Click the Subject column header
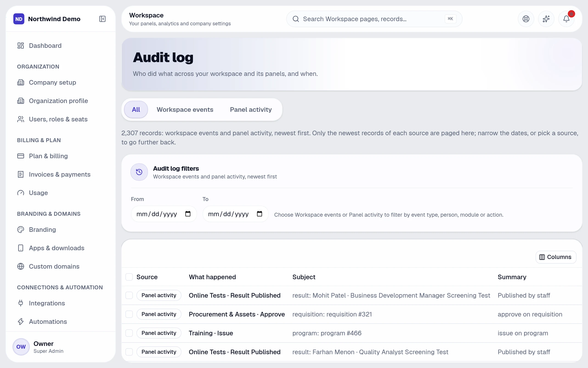 pos(304,277)
